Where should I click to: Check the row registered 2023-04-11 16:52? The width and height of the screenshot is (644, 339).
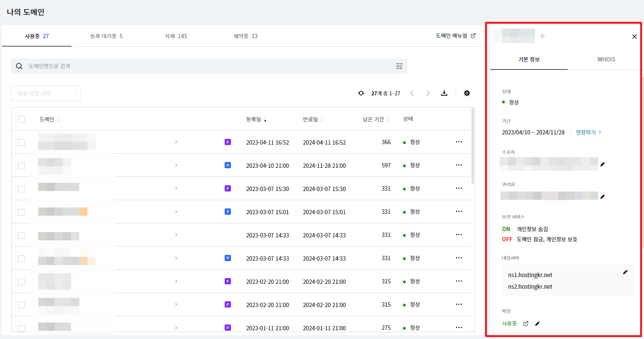pos(21,142)
